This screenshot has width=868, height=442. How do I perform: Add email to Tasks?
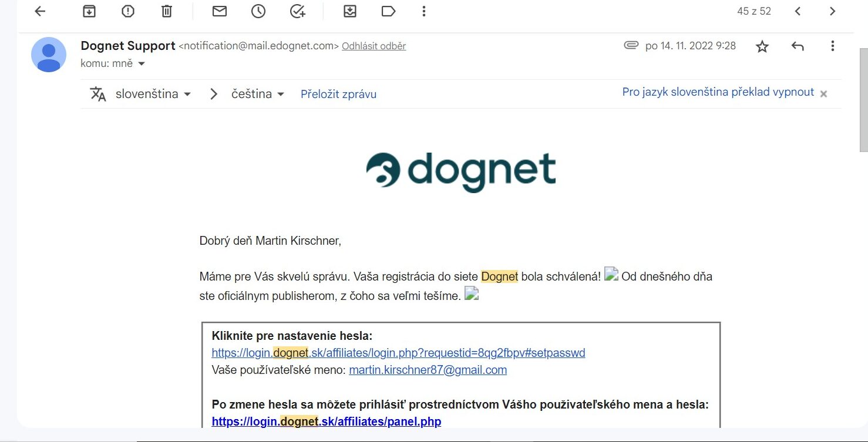(x=298, y=11)
